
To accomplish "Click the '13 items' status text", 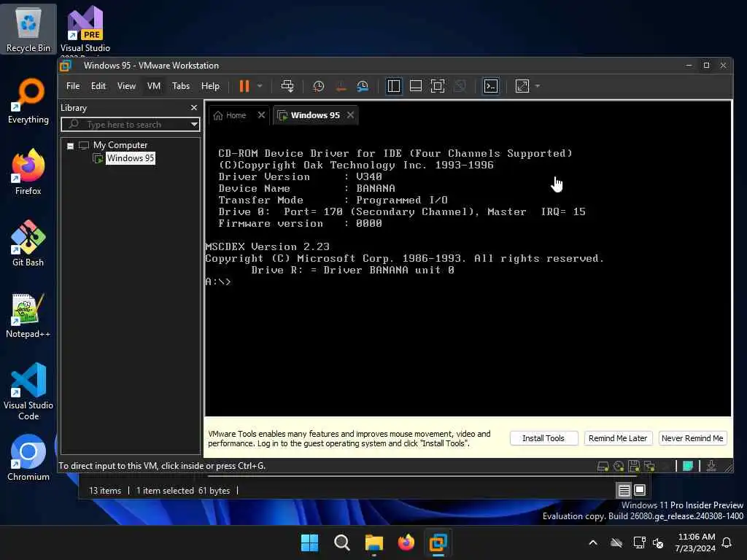I will [x=105, y=491].
